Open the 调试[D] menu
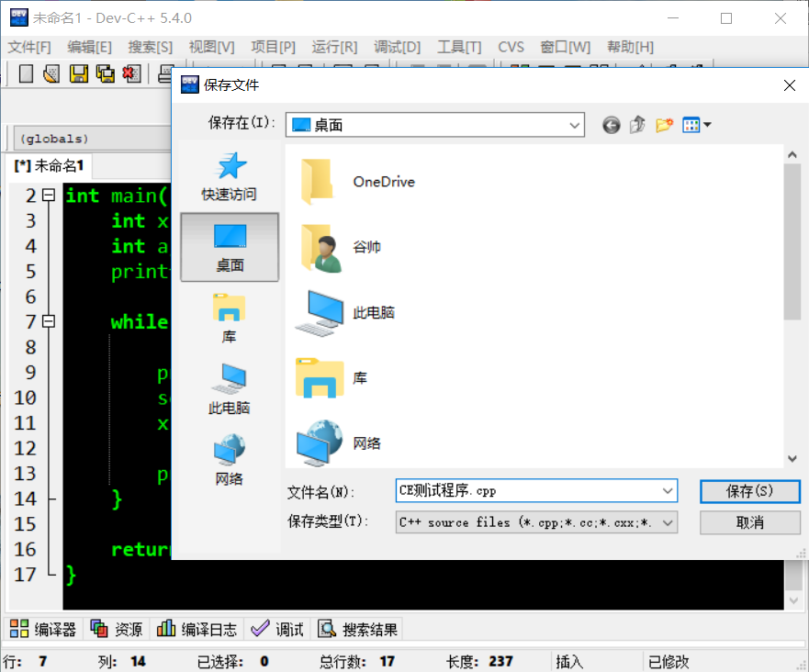Screen dimensions: 809x672 397,48
